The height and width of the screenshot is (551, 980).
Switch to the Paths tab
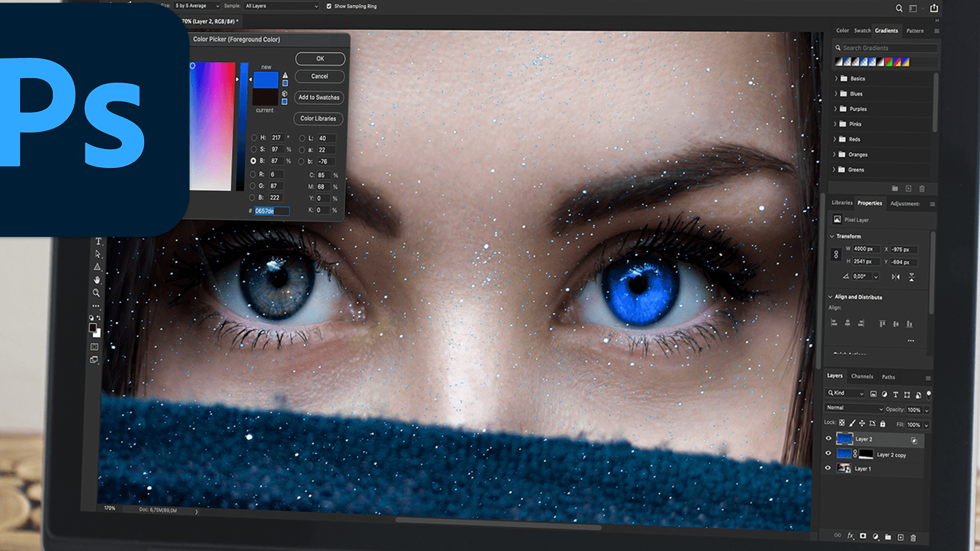[888, 378]
